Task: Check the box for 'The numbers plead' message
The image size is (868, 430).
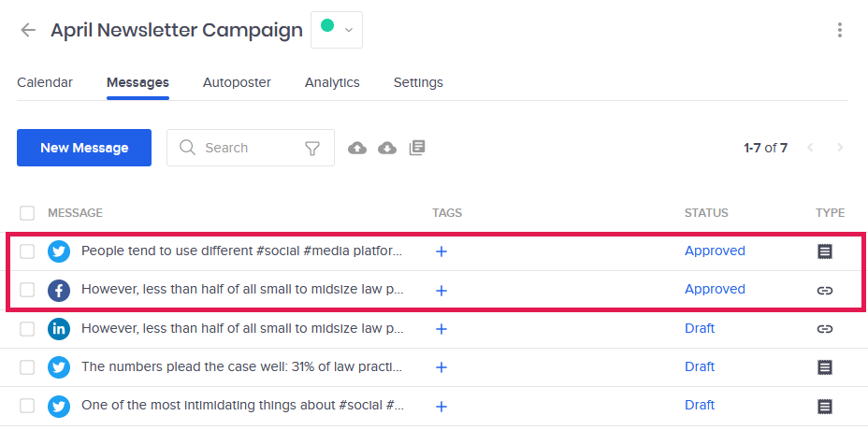Action: point(26,367)
